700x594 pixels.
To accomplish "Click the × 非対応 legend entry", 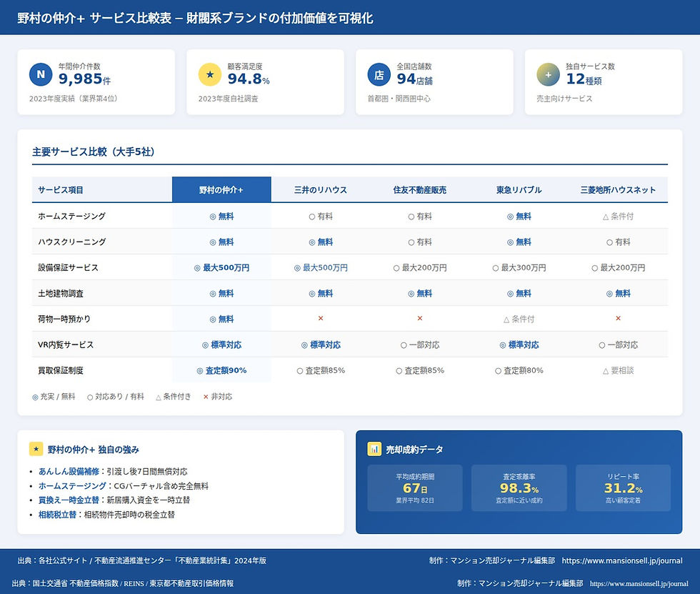I will [x=218, y=397].
